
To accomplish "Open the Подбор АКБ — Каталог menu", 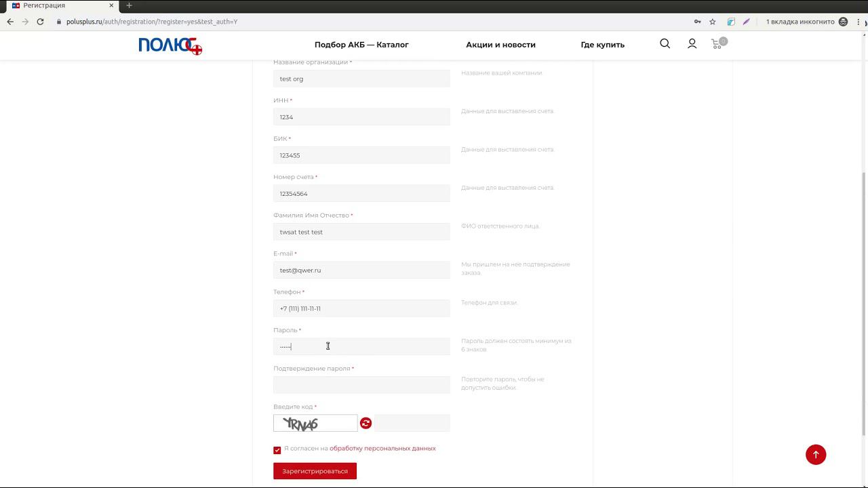I will pyautogui.click(x=361, y=45).
